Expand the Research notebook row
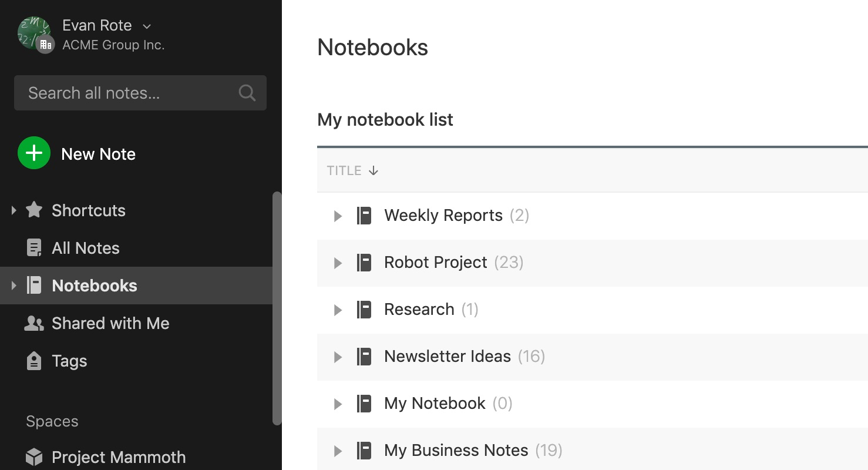 tap(338, 310)
